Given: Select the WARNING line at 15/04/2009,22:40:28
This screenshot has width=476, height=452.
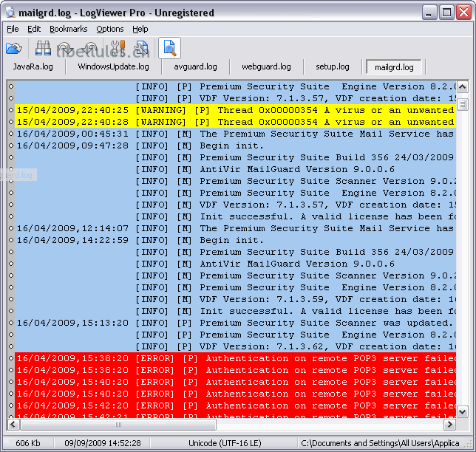Looking at the screenshot, I should click(x=235, y=122).
